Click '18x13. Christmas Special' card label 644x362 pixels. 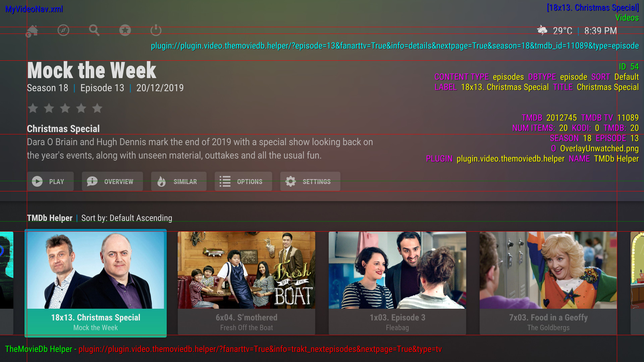click(96, 317)
